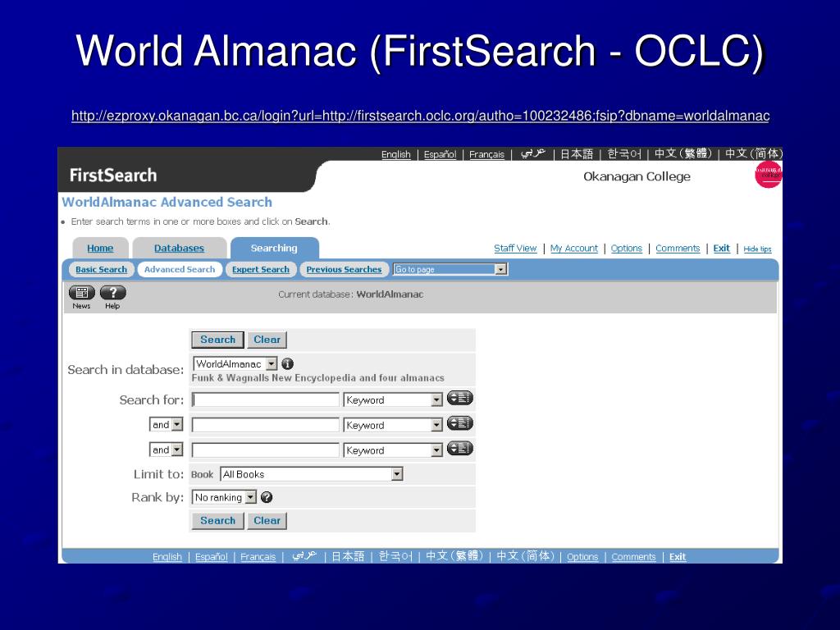
Task: Click Japanese in the footer bar
Action: click(x=348, y=557)
